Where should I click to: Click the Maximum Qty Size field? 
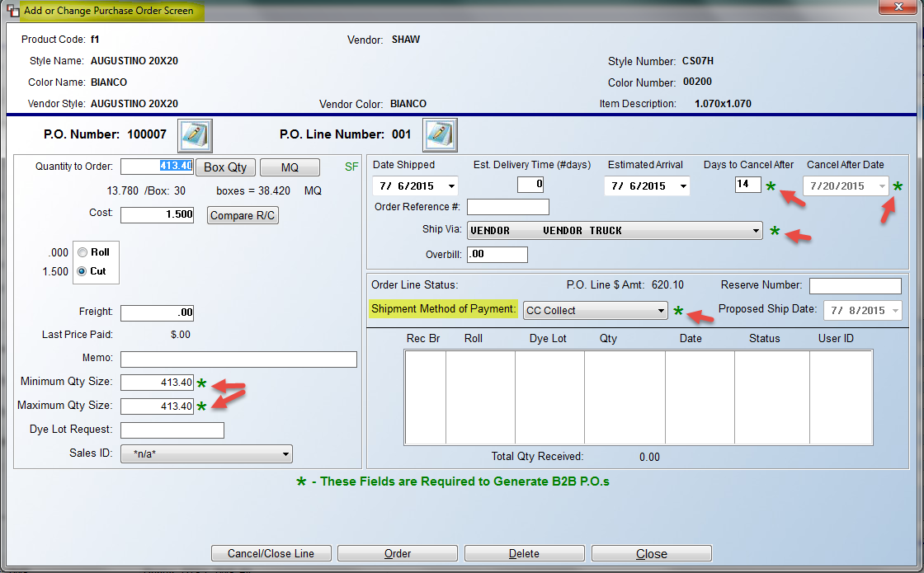point(158,406)
